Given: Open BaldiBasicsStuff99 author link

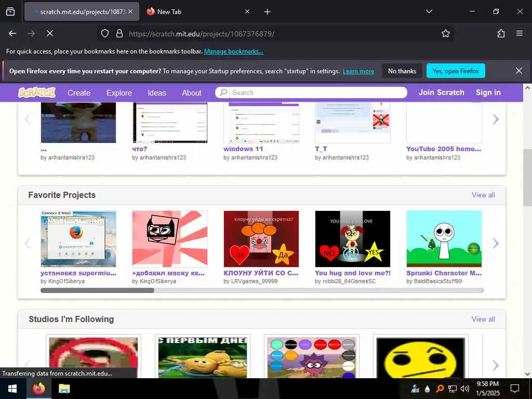Looking at the screenshot, I should (x=438, y=281).
